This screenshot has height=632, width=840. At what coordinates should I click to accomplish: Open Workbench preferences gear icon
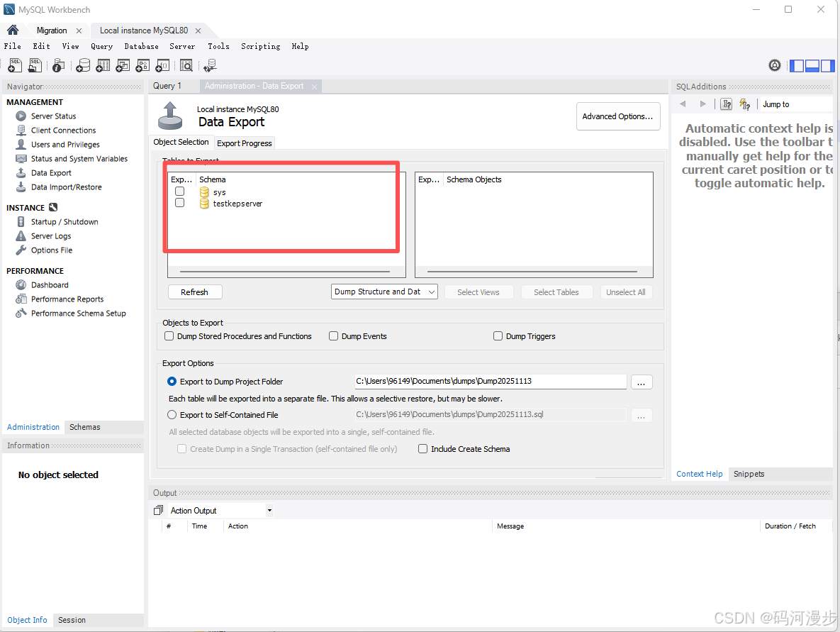tap(775, 65)
